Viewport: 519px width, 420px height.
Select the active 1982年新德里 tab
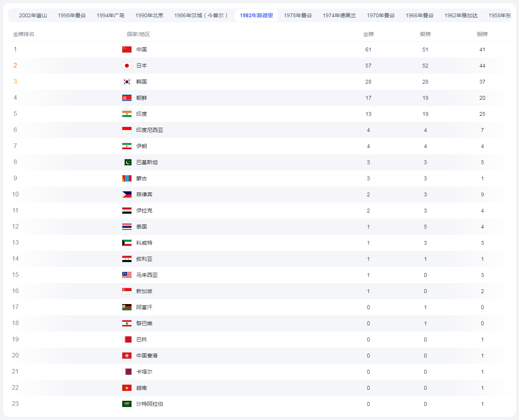tap(256, 15)
